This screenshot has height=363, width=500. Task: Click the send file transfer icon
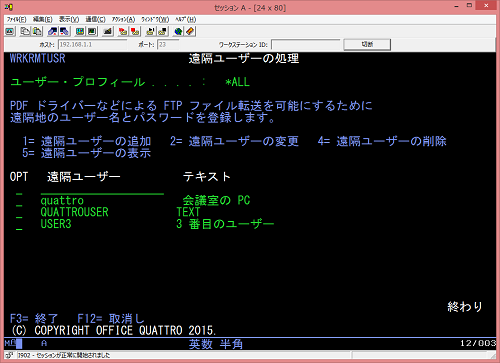53,32
